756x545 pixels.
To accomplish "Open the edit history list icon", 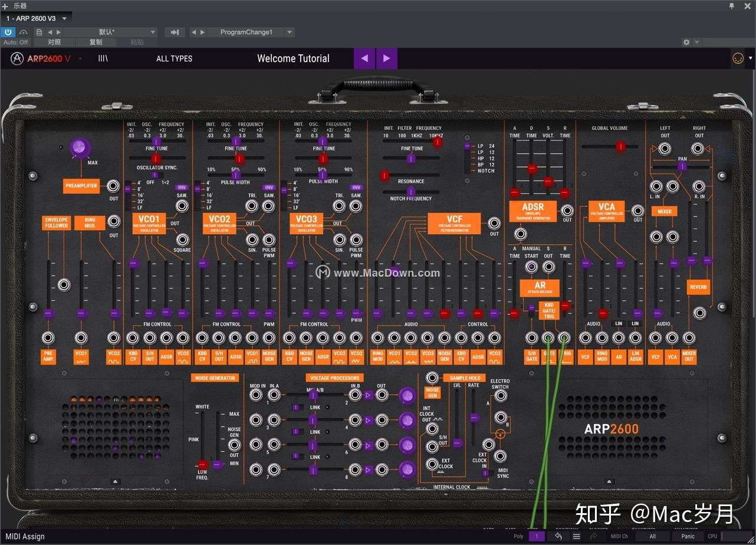I will pyautogui.click(x=576, y=536).
